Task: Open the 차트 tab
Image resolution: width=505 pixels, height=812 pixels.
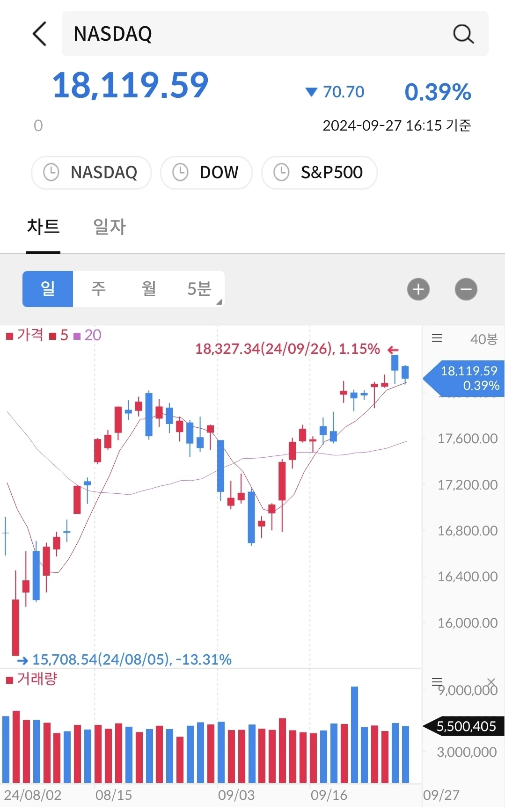Action: click(x=43, y=227)
